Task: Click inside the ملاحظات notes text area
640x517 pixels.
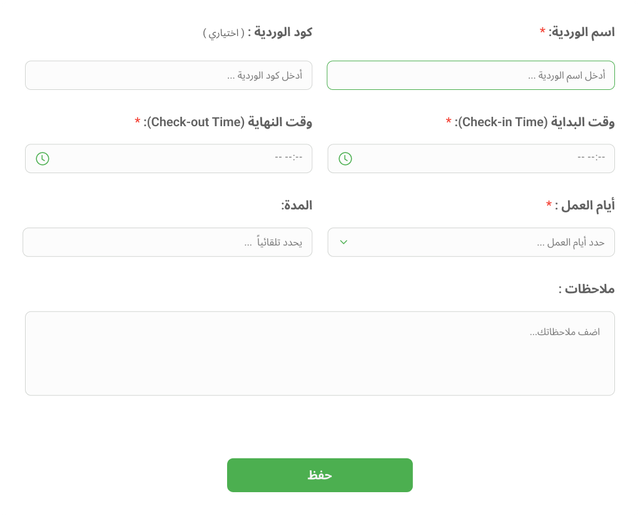Action: point(320,353)
